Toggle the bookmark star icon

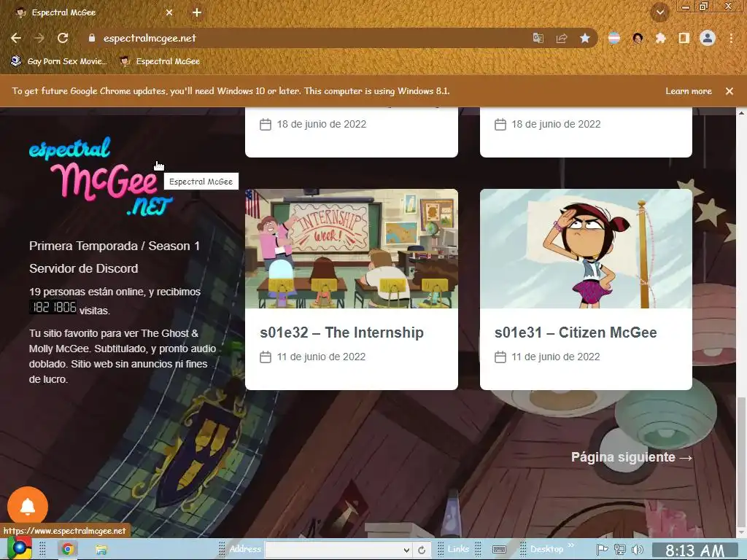585,38
